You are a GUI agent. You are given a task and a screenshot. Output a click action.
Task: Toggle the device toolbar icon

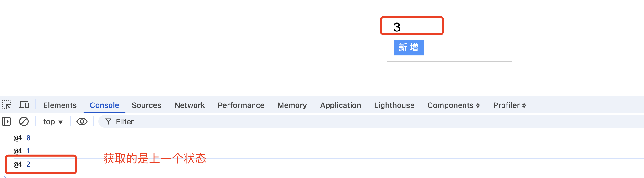(x=24, y=105)
